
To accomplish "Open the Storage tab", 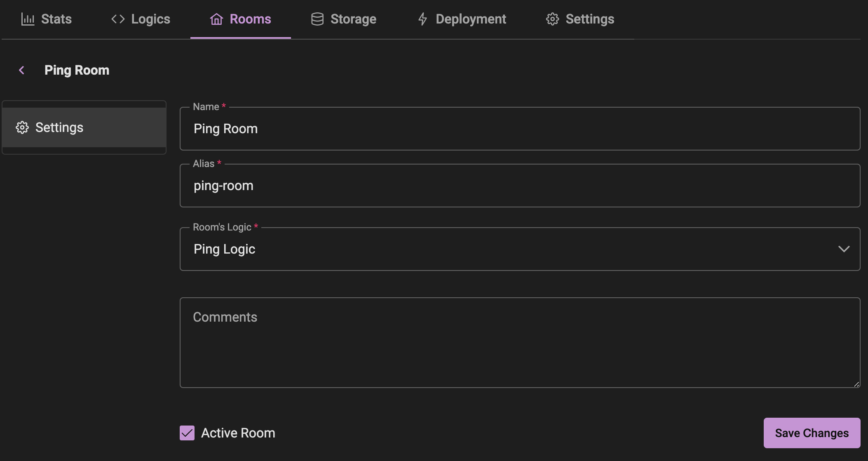I will coord(343,19).
